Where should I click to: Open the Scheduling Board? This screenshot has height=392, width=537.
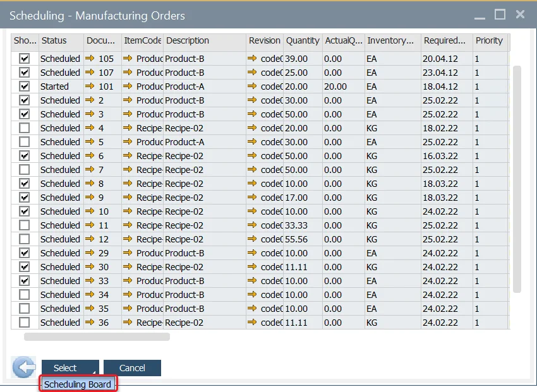77,383
